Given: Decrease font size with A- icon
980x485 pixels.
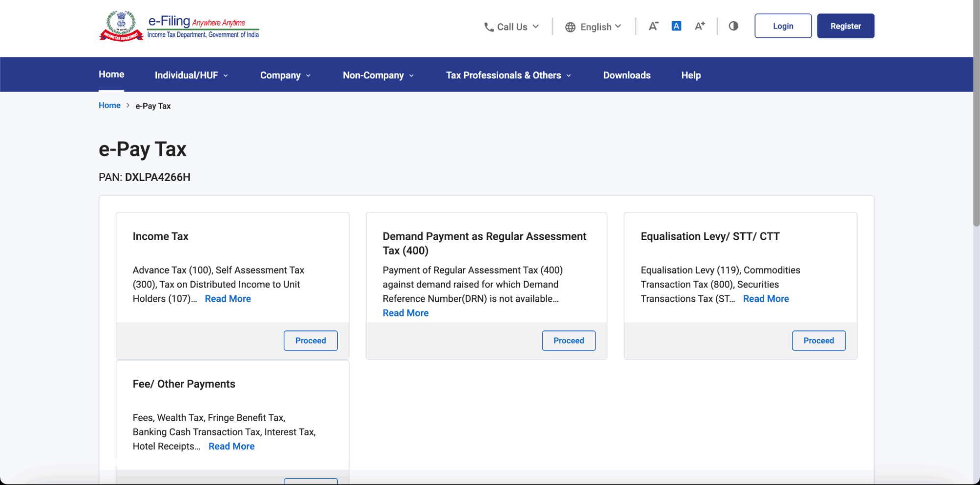Looking at the screenshot, I should click(653, 26).
